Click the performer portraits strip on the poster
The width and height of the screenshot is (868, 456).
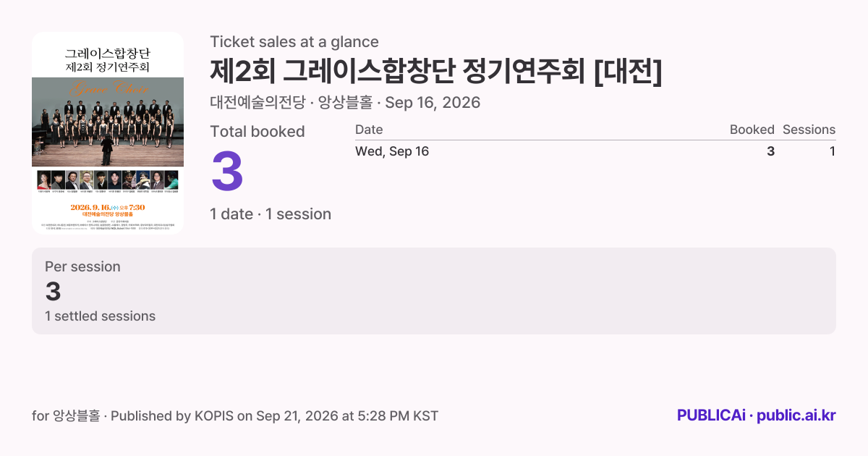coord(108,181)
